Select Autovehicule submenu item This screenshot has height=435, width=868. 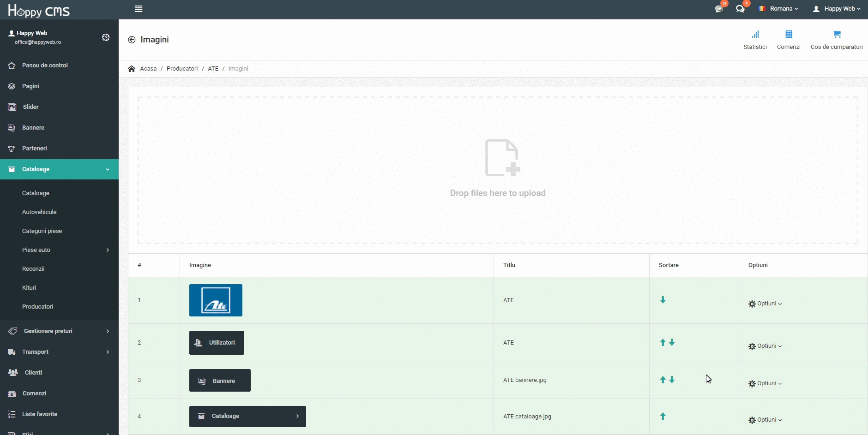(39, 212)
